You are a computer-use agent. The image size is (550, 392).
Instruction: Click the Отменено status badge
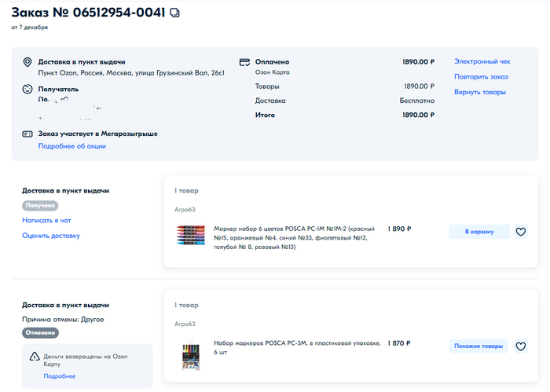(x=40, y=333)
